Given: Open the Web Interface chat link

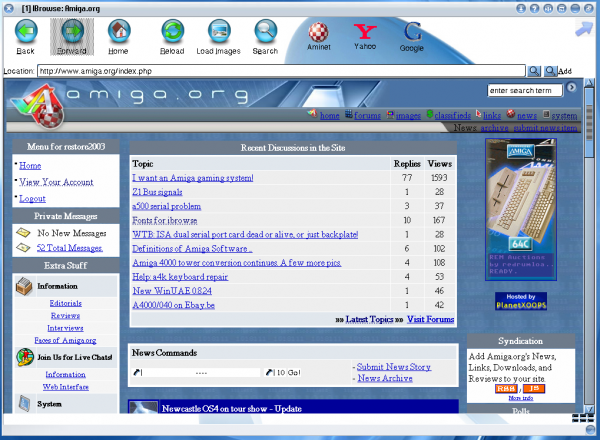Looking at the screenshot, I should point(66,387).
